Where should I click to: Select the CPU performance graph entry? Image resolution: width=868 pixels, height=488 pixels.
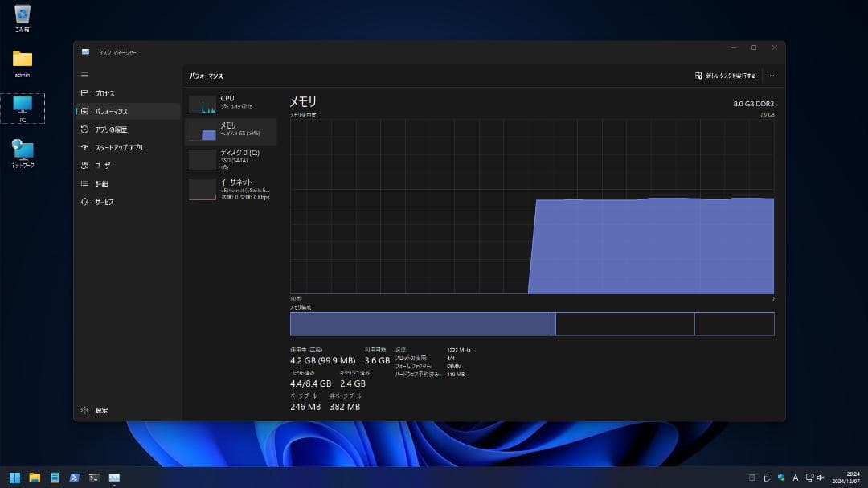point(231,103)
